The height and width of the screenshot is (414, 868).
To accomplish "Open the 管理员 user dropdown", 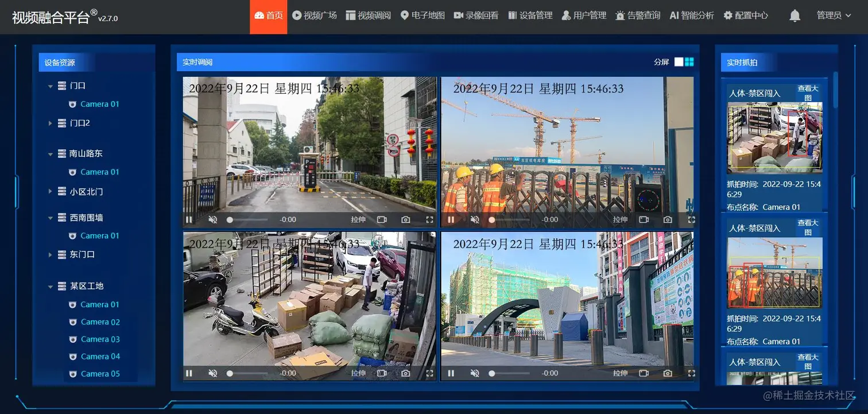I will click(x=834, y=16).
